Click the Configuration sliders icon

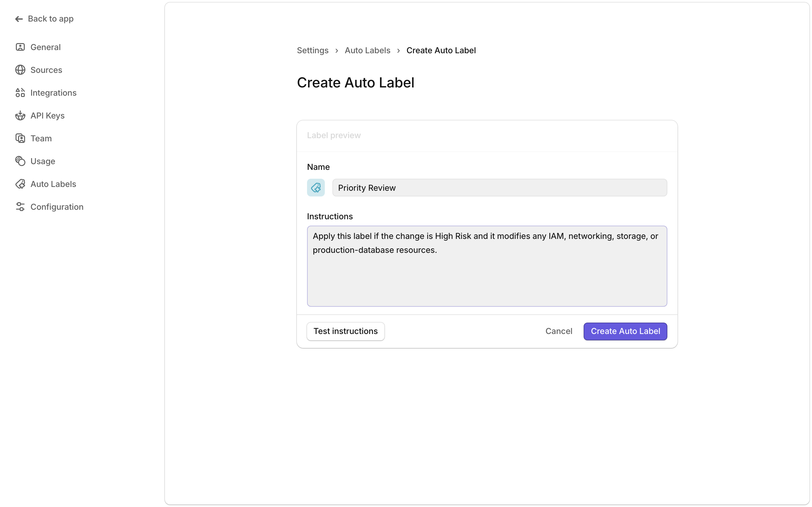click(x=20, y=207)
